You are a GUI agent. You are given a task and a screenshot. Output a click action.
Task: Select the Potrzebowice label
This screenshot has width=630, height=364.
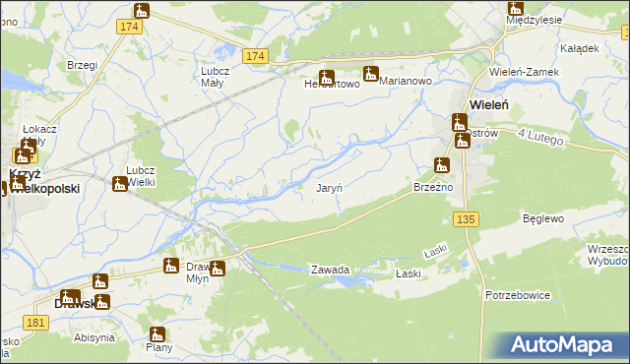518,295
